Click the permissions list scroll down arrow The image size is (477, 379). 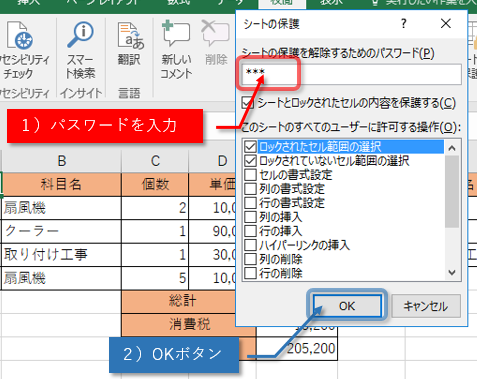452,273
